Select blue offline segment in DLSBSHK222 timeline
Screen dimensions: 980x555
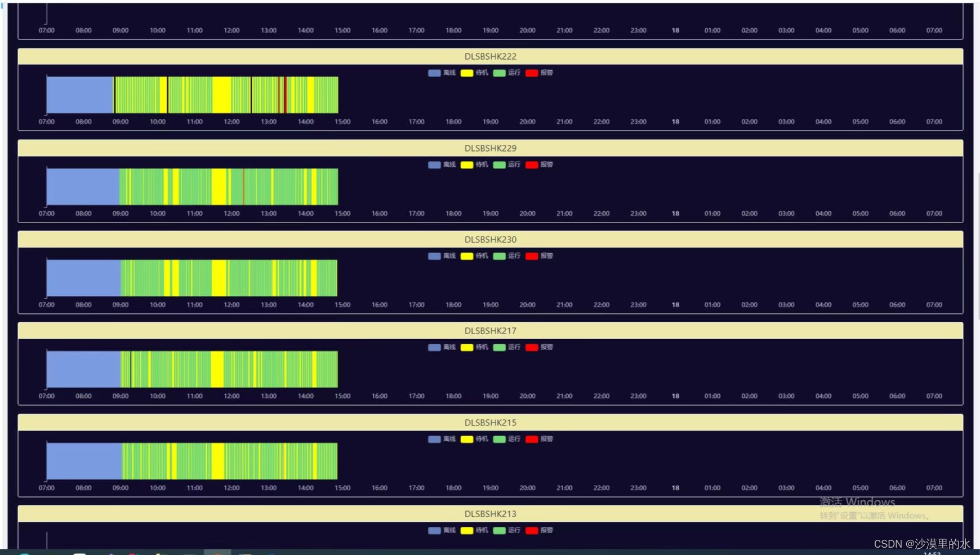80,95
